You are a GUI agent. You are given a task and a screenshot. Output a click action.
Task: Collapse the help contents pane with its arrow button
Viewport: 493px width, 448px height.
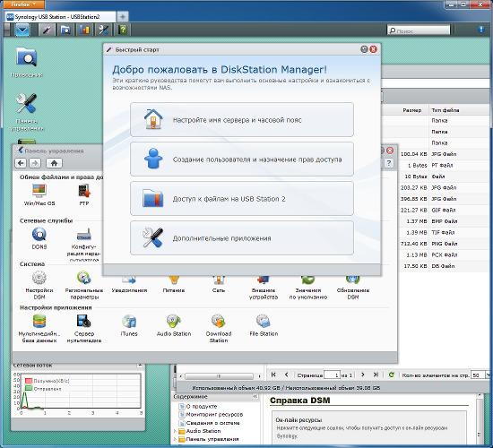(255, 397)
